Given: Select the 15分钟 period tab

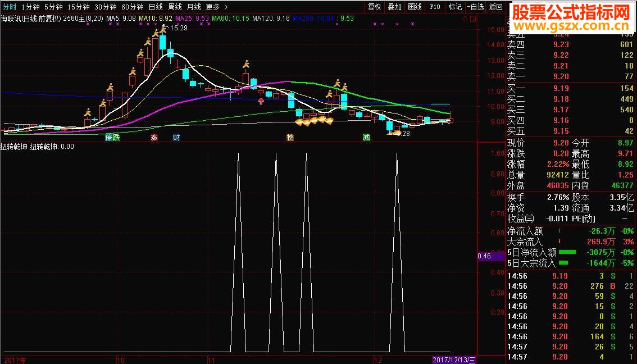Looking at the screenshot, I should (x=79, y=7).
